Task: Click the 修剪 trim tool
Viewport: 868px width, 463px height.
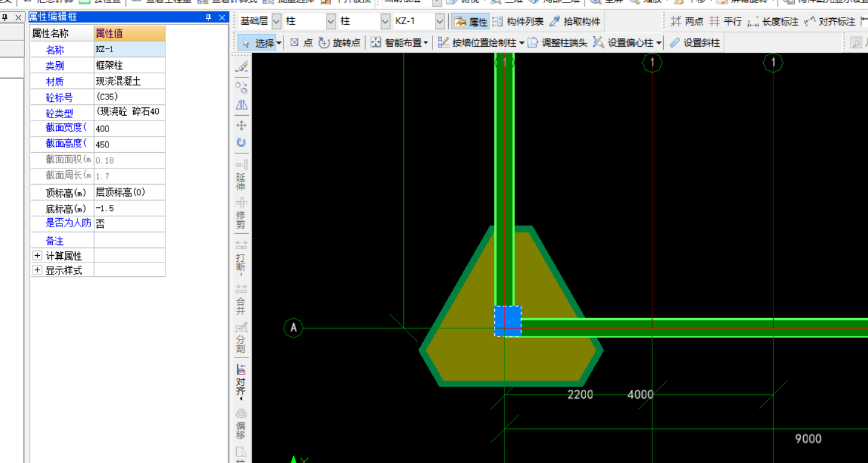Action: [241, 213]
